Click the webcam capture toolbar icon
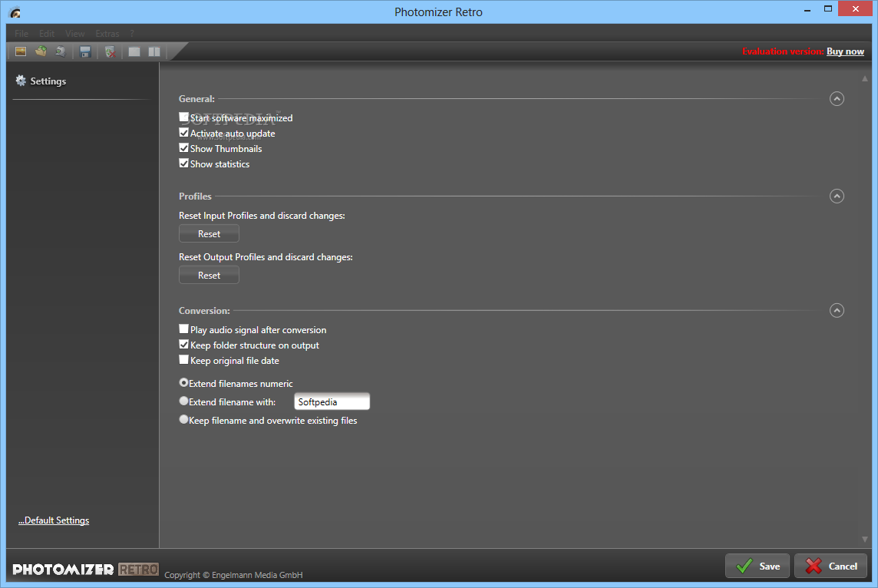878x588 pixels. coord(61,51)
